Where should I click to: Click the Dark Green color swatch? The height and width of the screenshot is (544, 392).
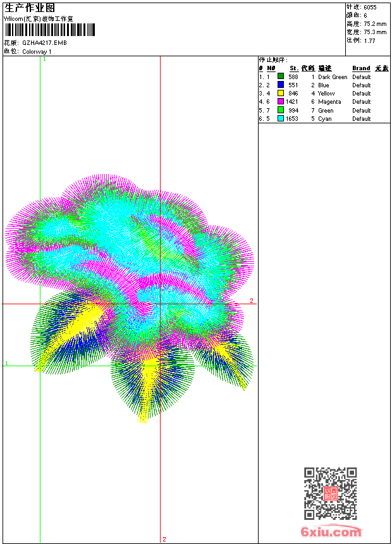(x=281, y=76)
